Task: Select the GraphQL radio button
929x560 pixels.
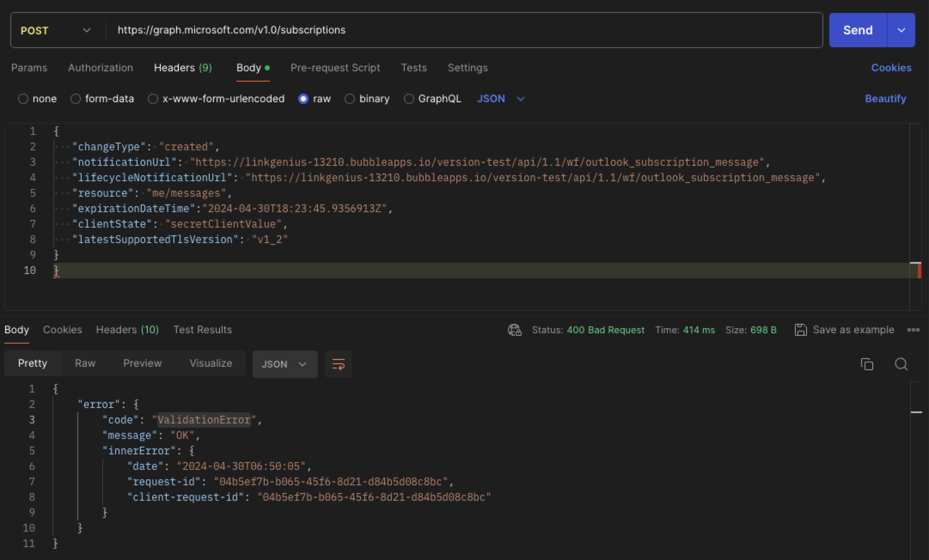Action: [409, 99]
